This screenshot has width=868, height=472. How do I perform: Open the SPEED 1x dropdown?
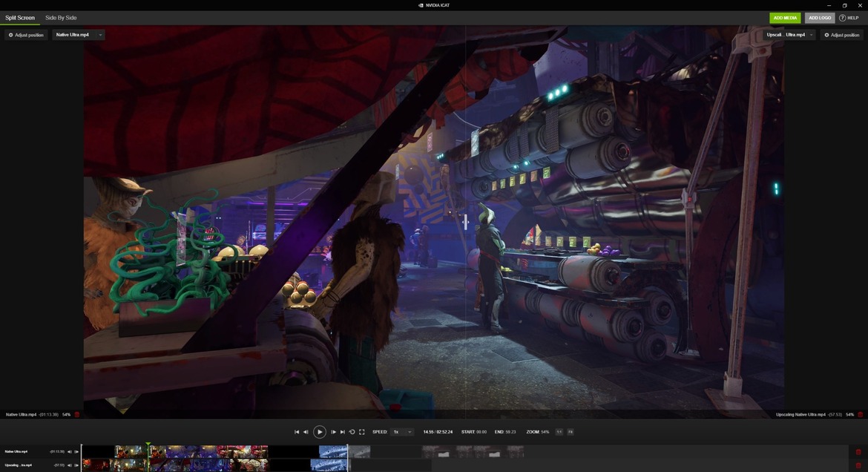tap(402, 432)
